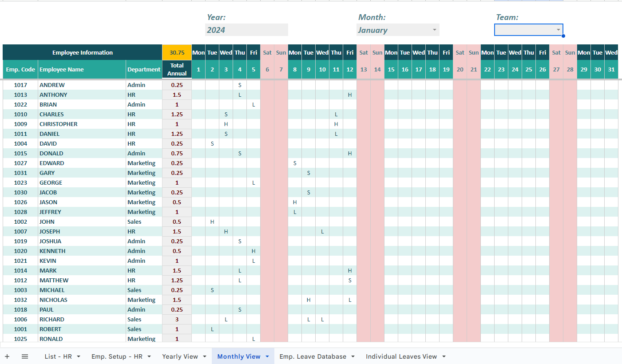Open the Emp. Setup - HR sheet
The image size is (622, 364).
tap(118, 356)
